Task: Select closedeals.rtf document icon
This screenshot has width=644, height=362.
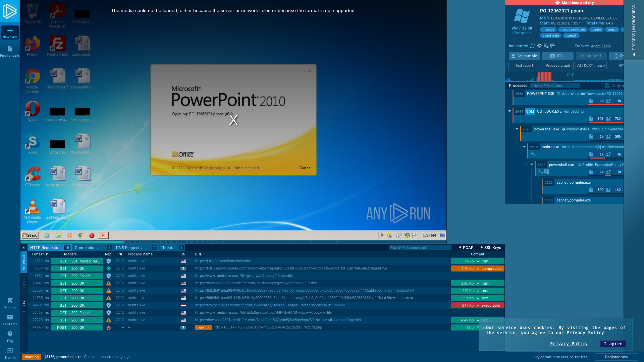Action: click(57, 78)
